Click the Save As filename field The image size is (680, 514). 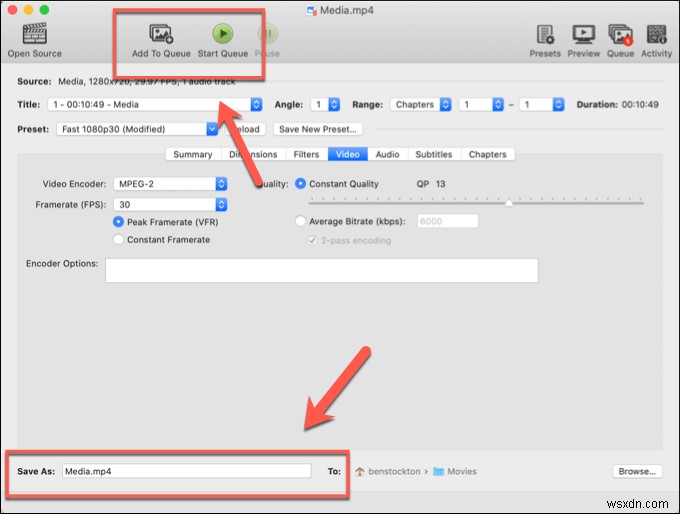tap(186, 471)
